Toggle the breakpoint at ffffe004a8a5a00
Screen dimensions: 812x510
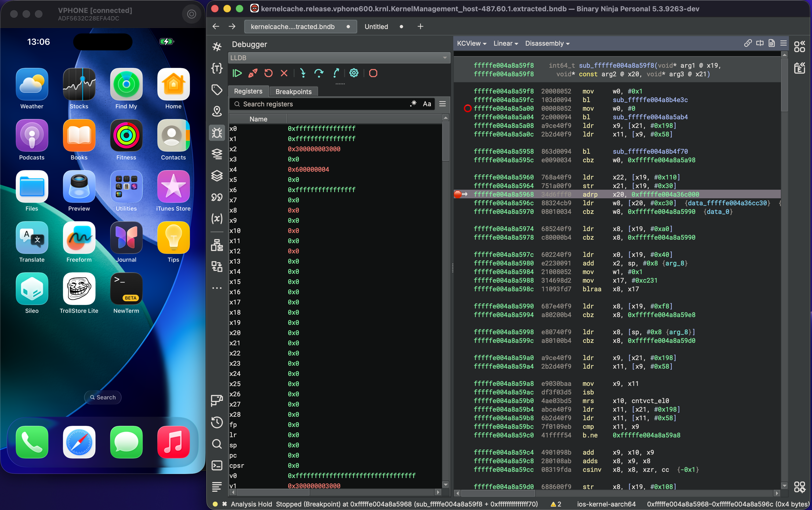(467, 108)
